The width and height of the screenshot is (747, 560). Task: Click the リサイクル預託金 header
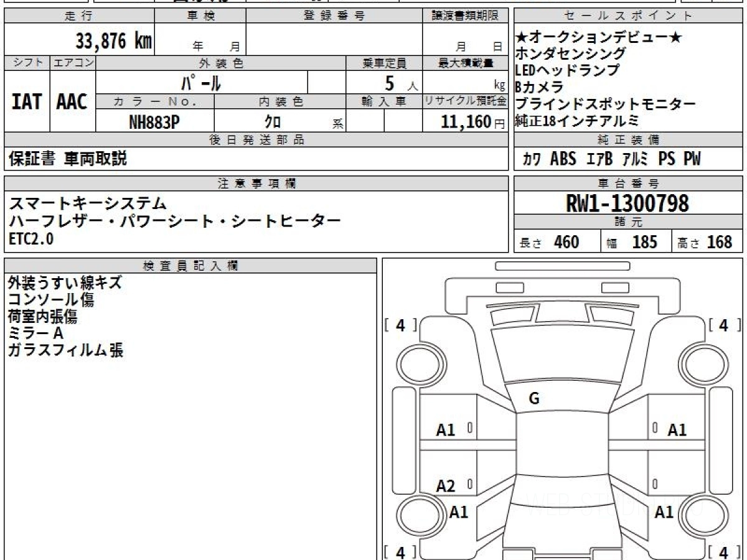[466, 101]
